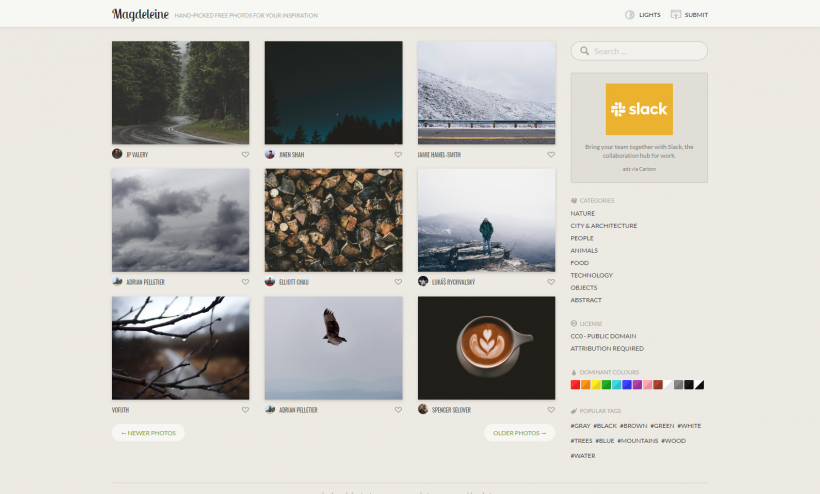
Task: Open the flying bird photo thumbnail
Action: [334, 348]
